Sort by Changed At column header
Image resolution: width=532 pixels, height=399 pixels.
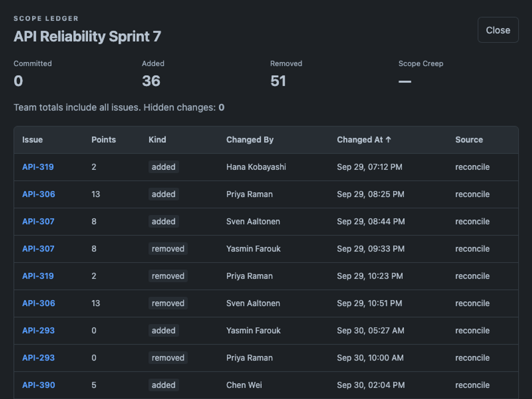pos(364,140)
